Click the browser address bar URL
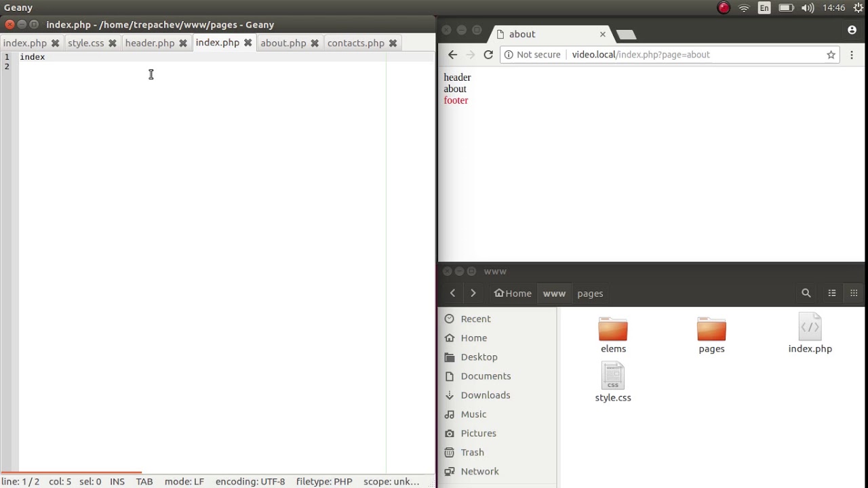This screenshot has width=868, height=488. point(641,55)
